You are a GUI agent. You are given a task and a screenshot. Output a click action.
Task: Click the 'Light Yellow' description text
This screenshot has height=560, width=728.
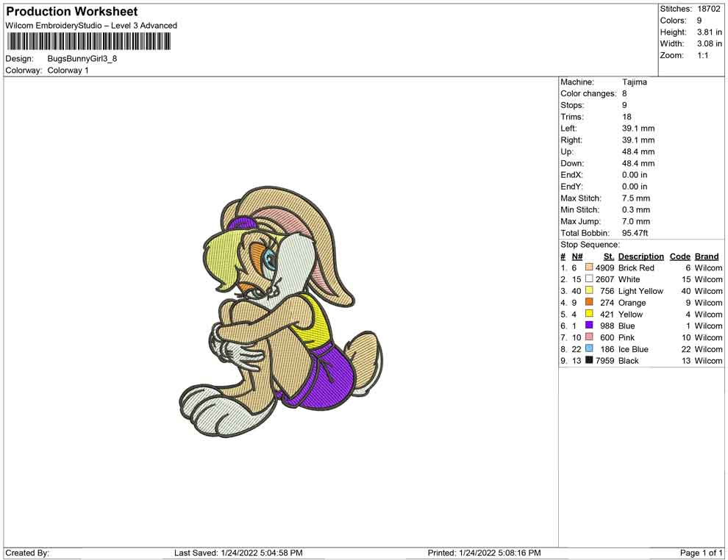click(640, 291)
